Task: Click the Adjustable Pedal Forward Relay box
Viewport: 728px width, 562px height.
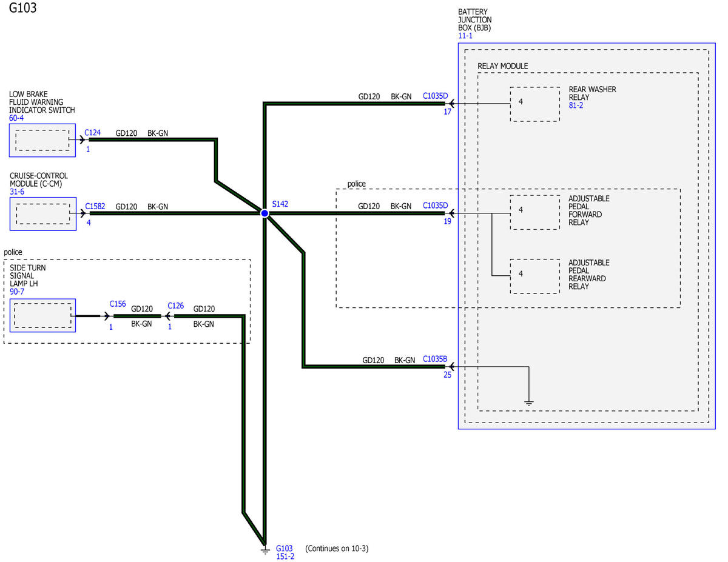Action: coord(534,213)
